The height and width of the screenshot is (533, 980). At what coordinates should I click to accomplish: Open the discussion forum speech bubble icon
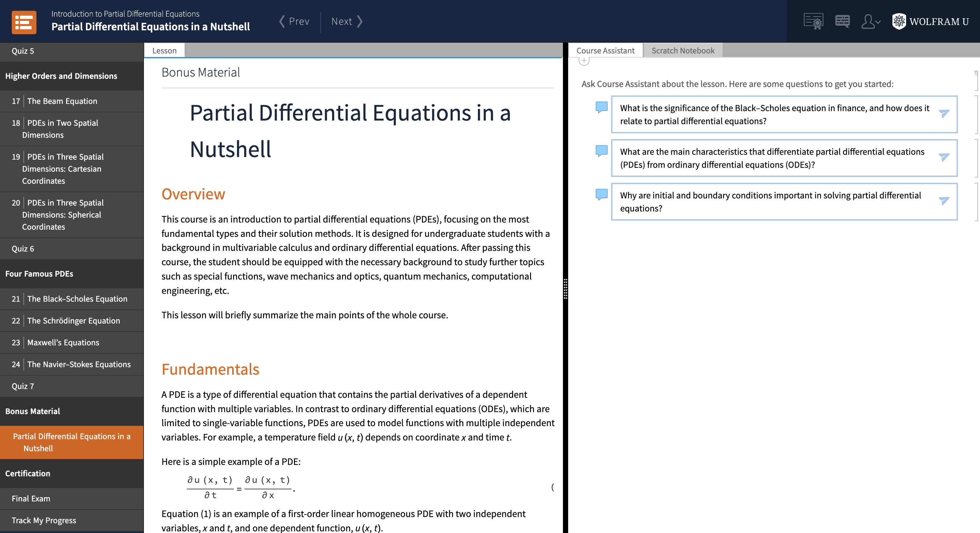click(842, 21)
